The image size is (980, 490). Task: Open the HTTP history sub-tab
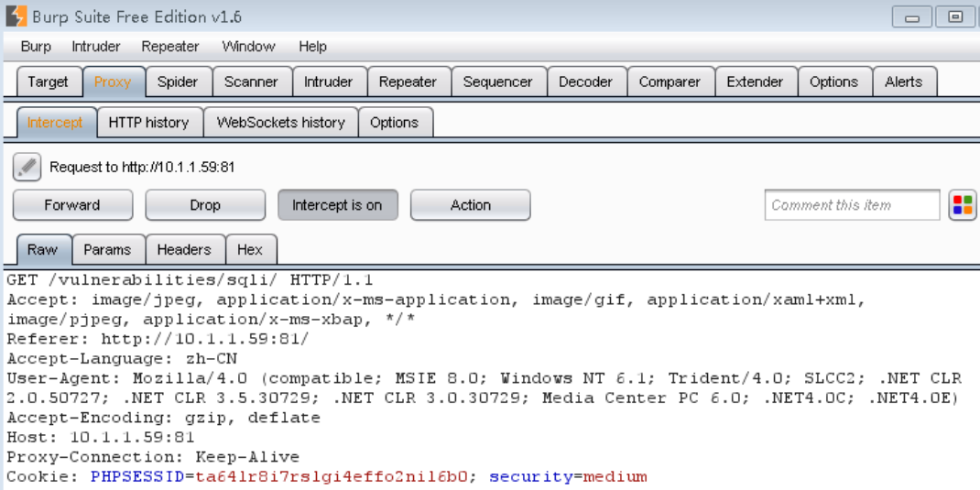148,123
